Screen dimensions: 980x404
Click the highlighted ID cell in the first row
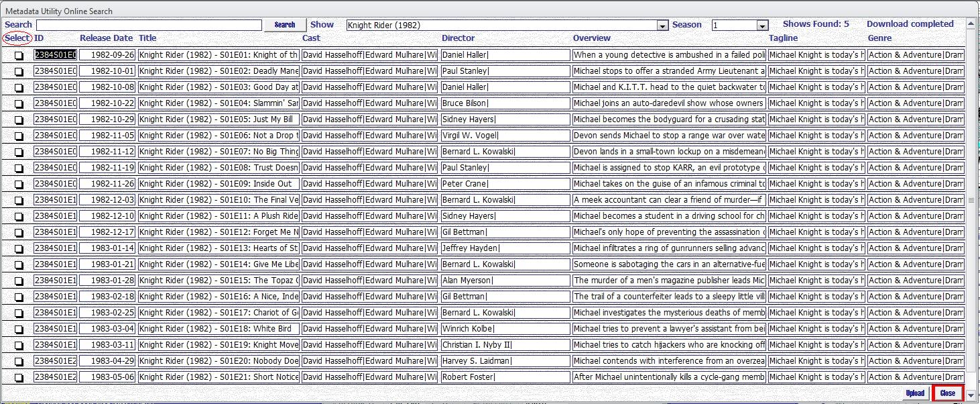(x=55, y=55)
